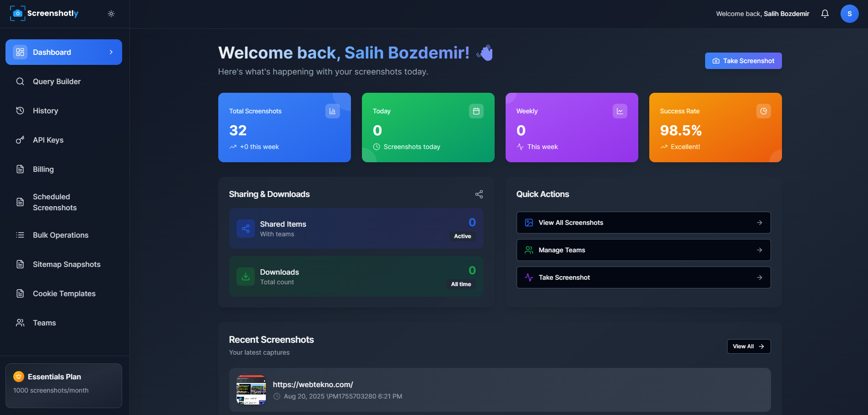Open the History page
868x415 pixels.
pos(64,111)
